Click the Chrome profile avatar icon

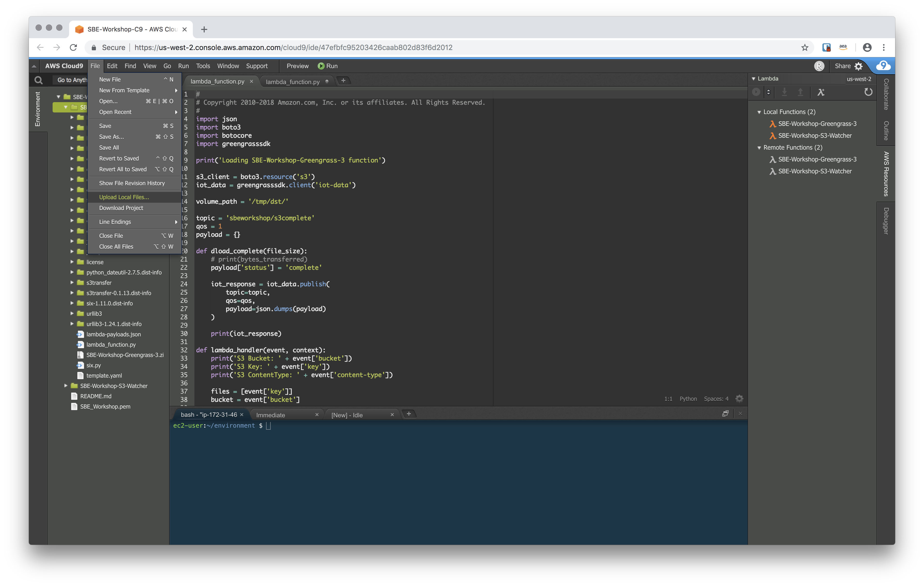[867, 47]
